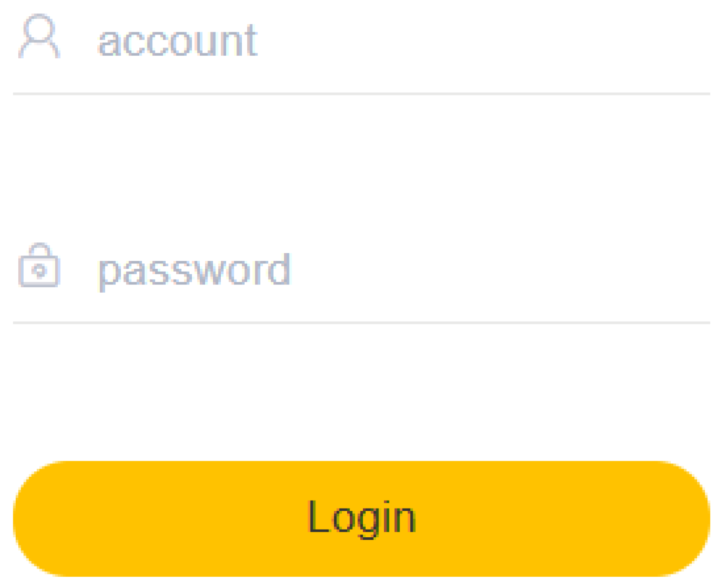Tap the account avatar icon

click(x=39, y=37)
